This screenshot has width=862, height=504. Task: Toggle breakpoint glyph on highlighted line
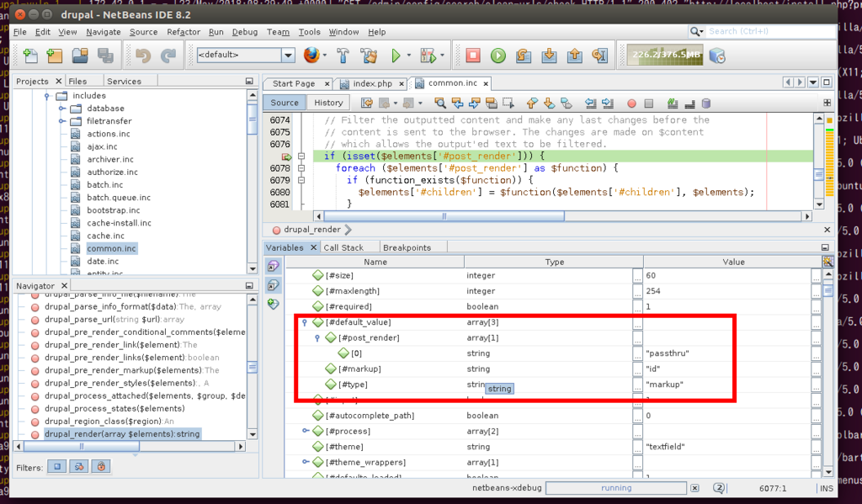(286, 157)
